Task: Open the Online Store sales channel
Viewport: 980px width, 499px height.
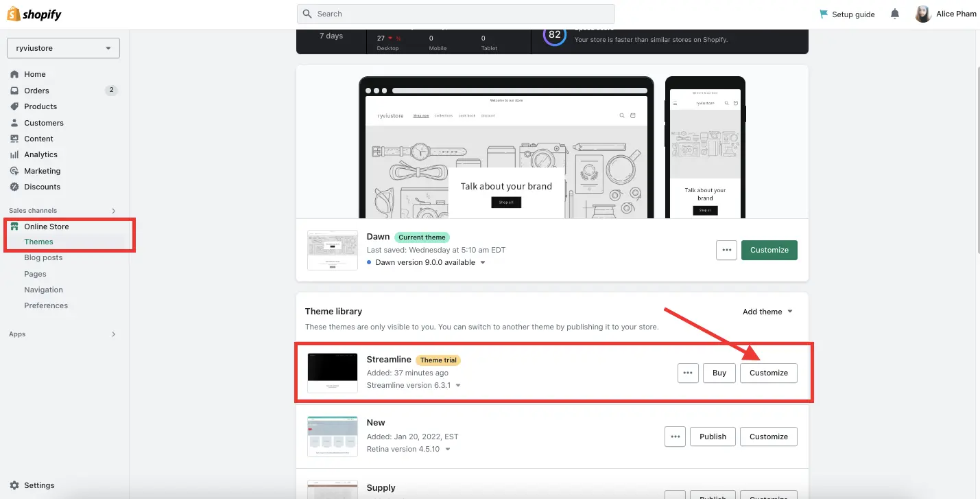Action: click(46, 226)
